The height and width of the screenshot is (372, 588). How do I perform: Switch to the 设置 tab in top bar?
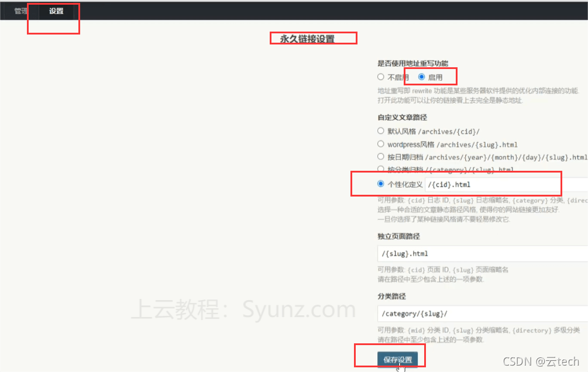53,11
